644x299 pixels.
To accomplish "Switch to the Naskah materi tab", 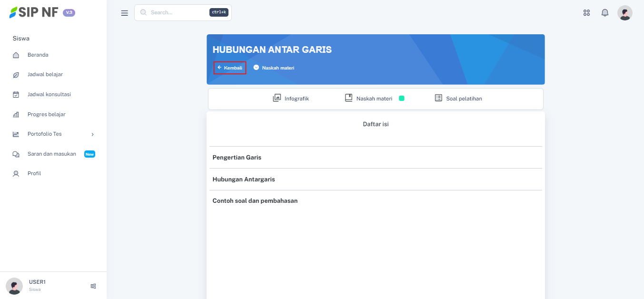I will point(374,99).
